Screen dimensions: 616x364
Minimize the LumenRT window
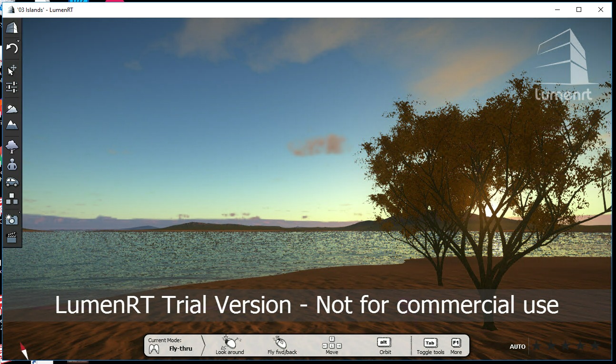557,10
